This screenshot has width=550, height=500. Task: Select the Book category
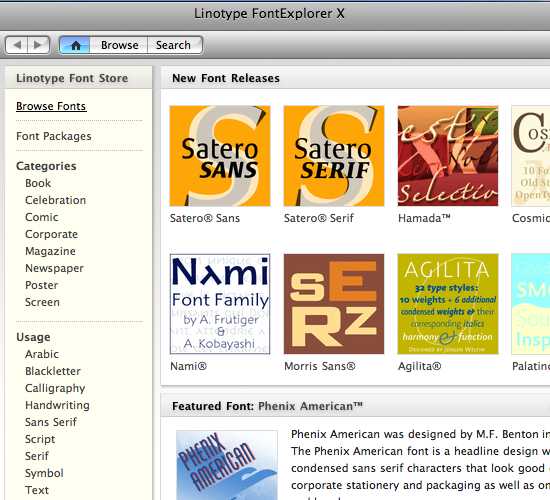(x=38, y=183)
